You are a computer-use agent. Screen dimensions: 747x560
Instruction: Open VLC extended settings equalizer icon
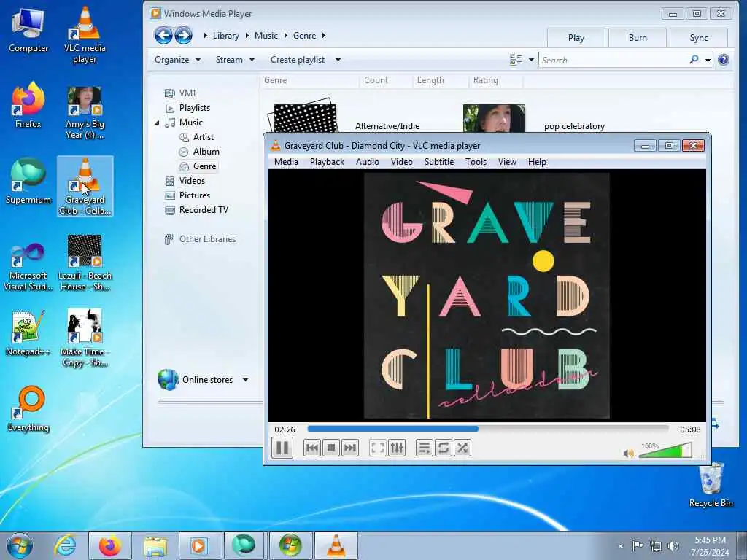point(397,448)
